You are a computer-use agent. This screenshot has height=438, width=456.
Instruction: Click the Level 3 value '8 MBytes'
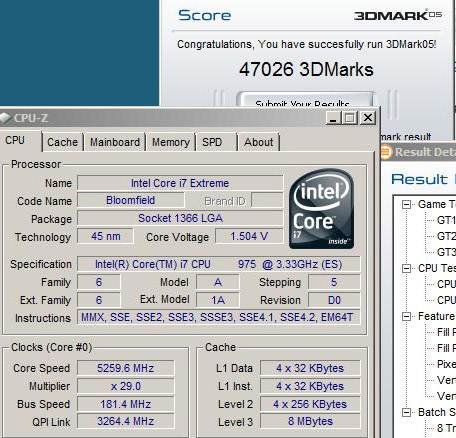310,422
